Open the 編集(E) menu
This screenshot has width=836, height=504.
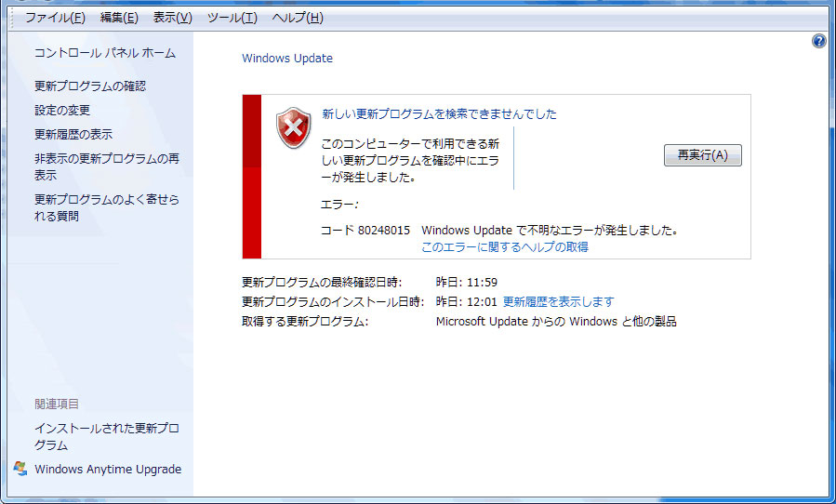pyautogui.click(x=119, y=18)
